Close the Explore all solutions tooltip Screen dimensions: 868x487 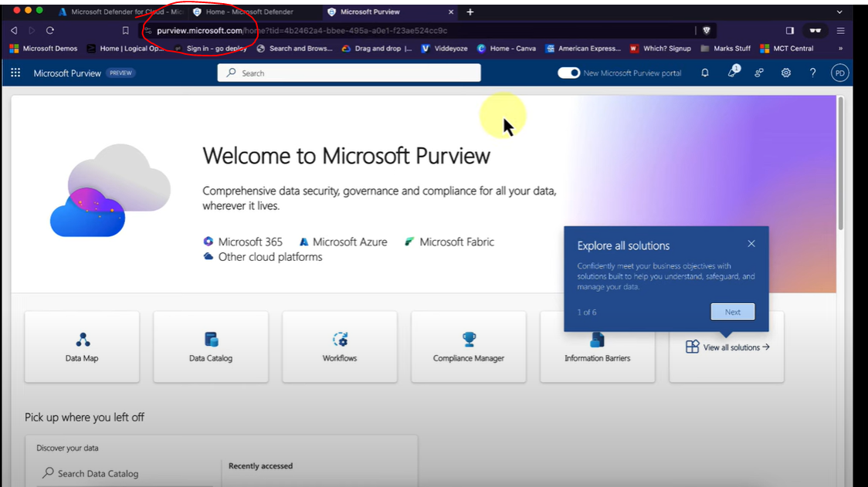coord(751,244)
